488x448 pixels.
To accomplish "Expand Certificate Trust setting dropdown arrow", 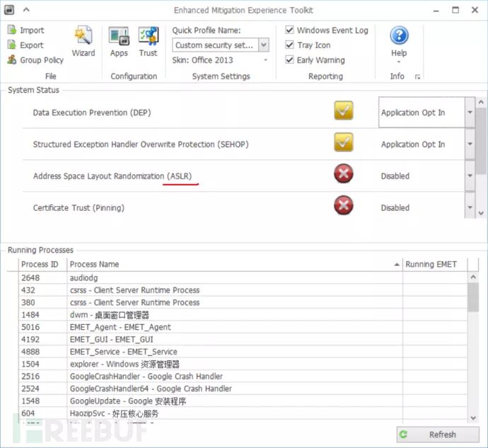I will click(x=470, y=208).
